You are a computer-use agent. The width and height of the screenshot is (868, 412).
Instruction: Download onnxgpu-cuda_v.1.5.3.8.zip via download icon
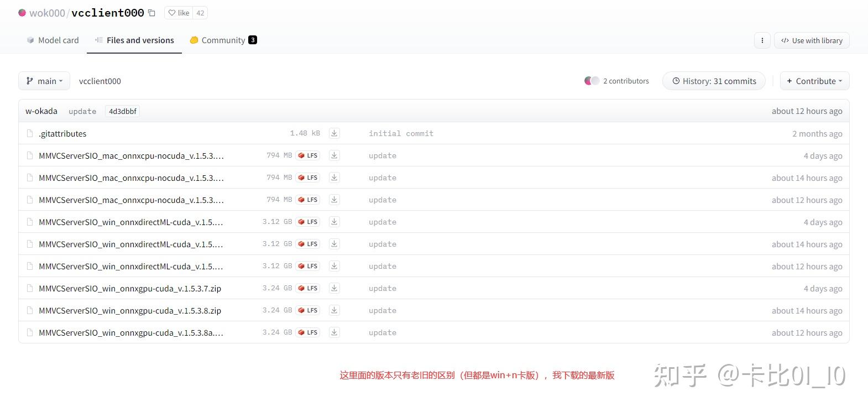pos(334,310)
